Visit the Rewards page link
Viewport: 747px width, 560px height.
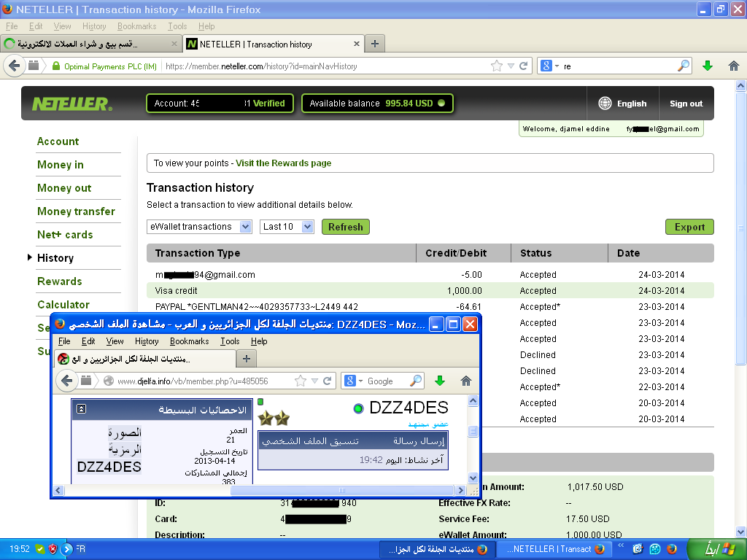pos(284,163)
